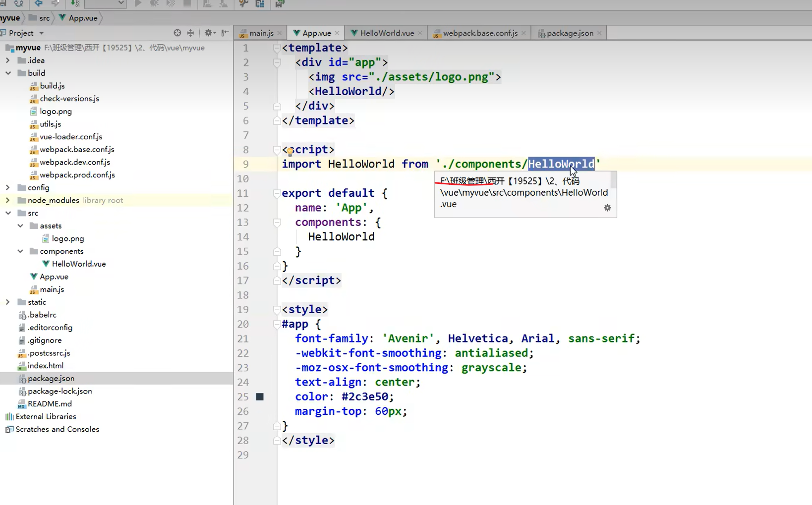This screenshot has width=812, height=505.
Task: Click the highlighted HelloWorld in import path
Action: (561, 164)
